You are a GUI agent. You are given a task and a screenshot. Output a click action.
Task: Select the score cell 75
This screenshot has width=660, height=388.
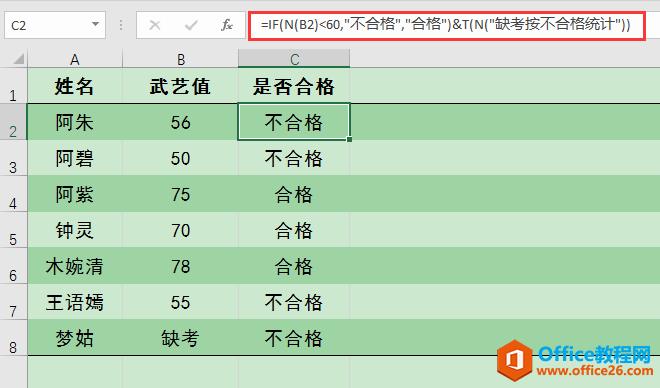(x=180, y=194)
